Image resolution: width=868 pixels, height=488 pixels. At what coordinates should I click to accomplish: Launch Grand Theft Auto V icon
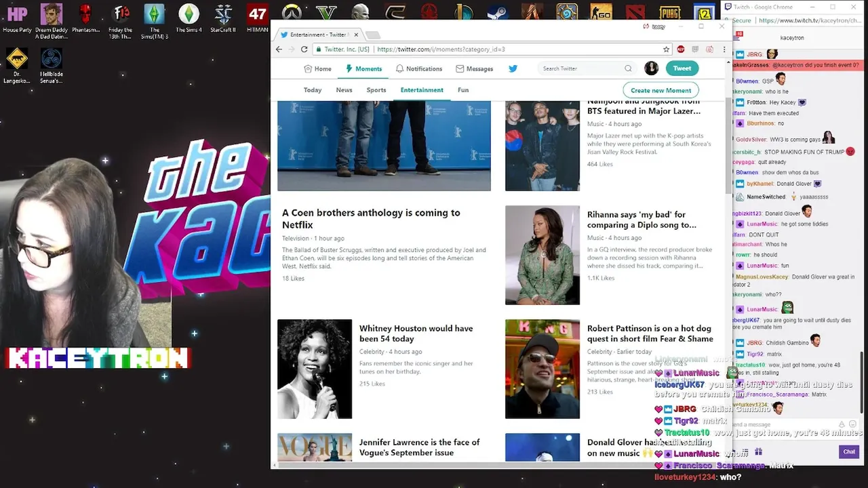pos(326,12)
